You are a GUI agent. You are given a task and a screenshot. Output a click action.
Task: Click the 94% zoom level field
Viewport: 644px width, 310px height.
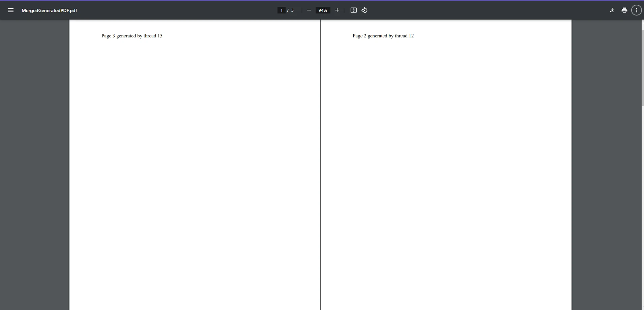pos(323,10)
